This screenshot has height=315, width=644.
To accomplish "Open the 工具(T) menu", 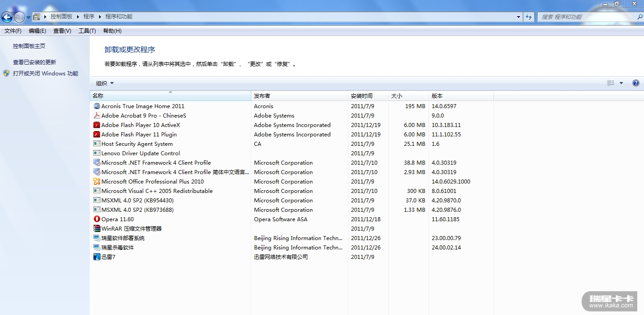I will [87, 31].
